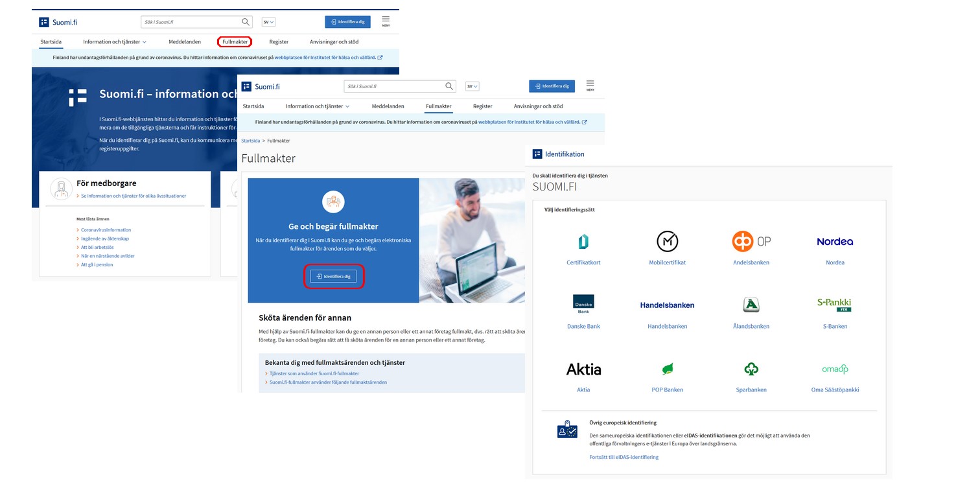Choose the OP Andelsbanken logo
Viewport: 980px width, 490px height.
click(x=751, y=241)
